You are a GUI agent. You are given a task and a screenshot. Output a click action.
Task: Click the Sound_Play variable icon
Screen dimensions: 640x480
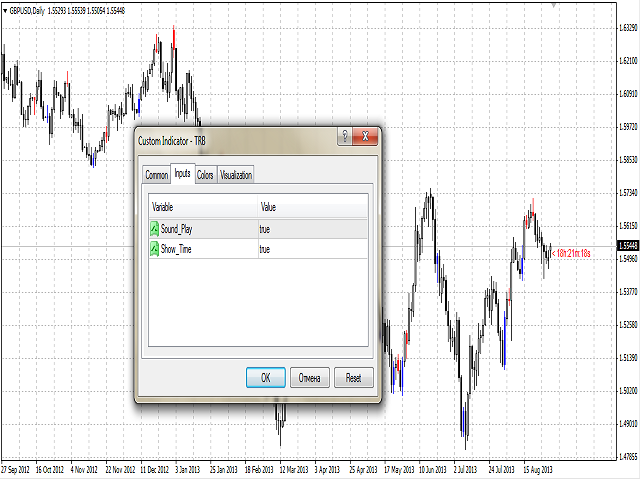[x=154, y=229]
